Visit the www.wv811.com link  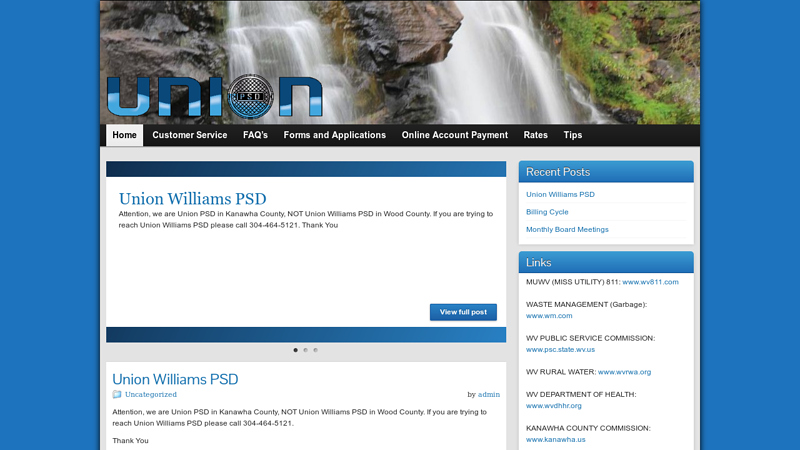click(x=650, y=282)
